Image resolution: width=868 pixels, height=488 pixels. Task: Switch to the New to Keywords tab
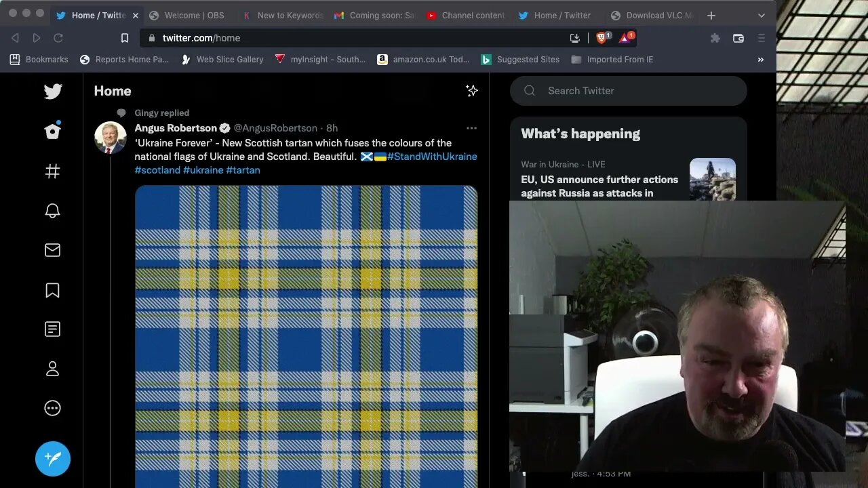click(x=281, y=15)
